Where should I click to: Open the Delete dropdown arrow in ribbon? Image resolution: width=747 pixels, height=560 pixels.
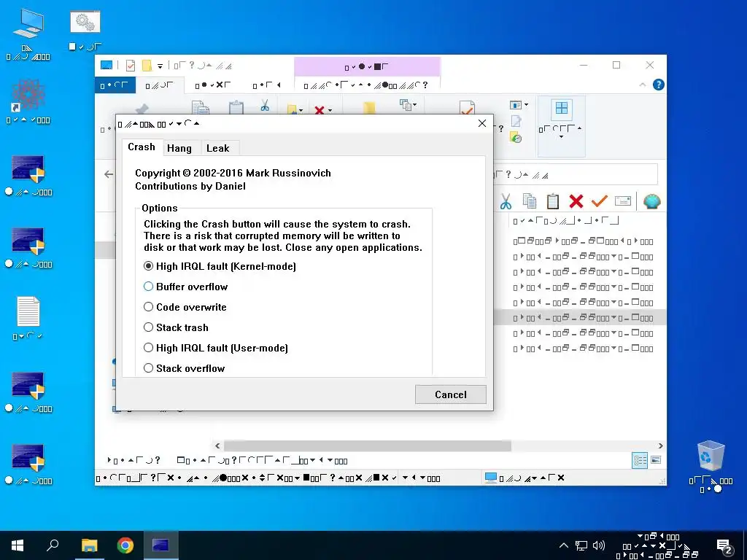(330, 111)
